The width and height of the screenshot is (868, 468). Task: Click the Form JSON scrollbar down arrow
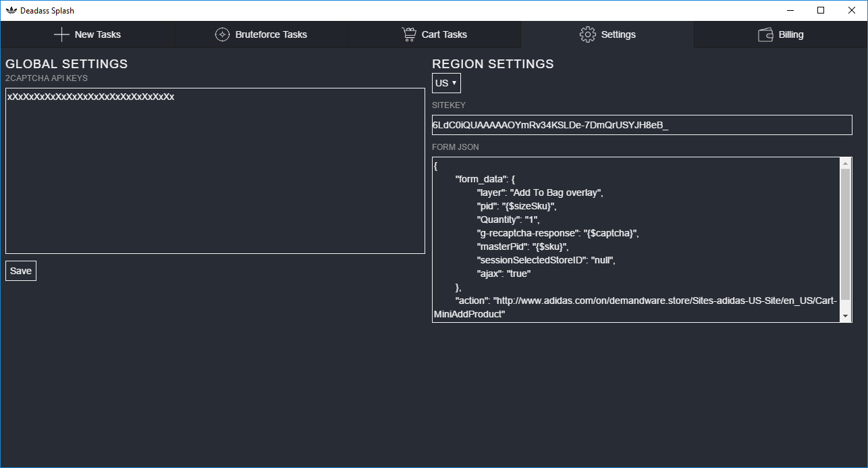point(846,316)
